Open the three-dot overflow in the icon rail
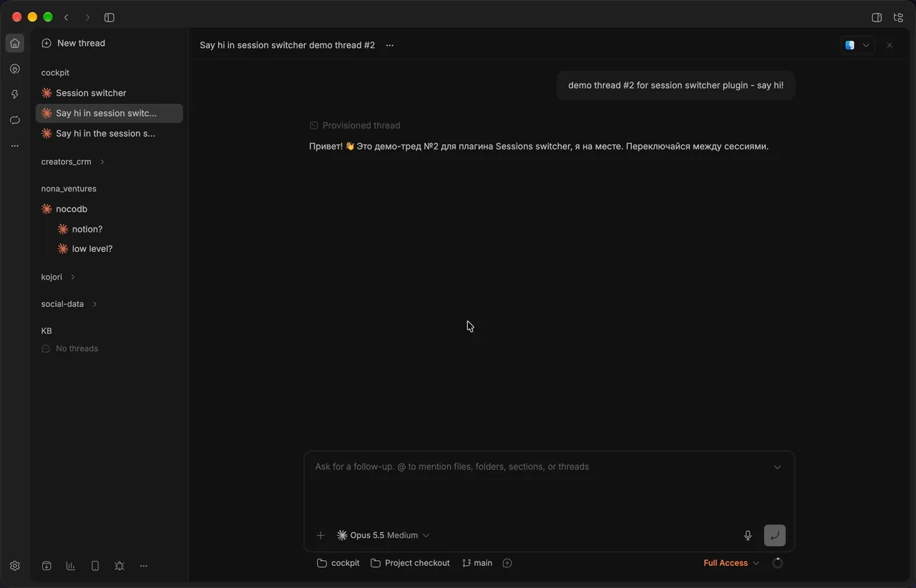 15,146
